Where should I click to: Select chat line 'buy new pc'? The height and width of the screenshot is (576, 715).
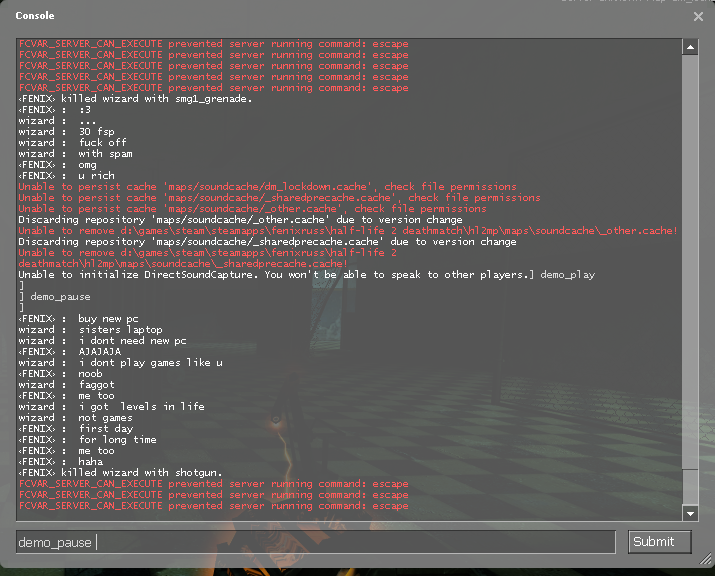[78, 318]
